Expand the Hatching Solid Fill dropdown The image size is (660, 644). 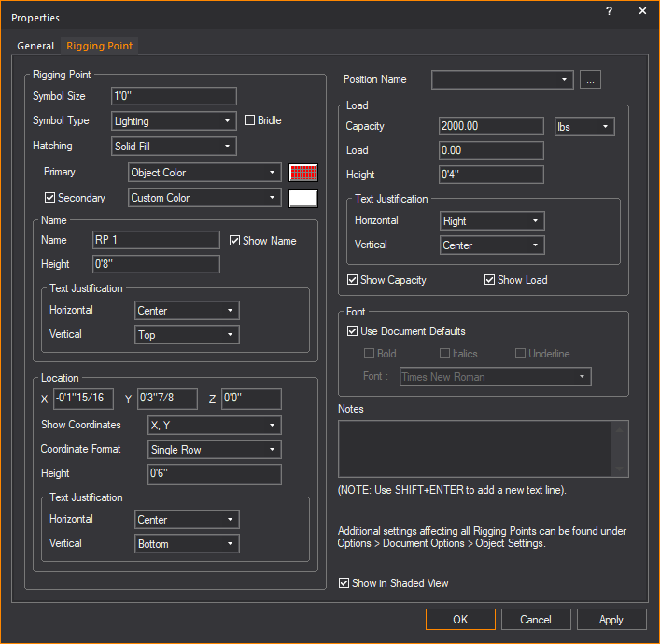click(x=174, y=147)
